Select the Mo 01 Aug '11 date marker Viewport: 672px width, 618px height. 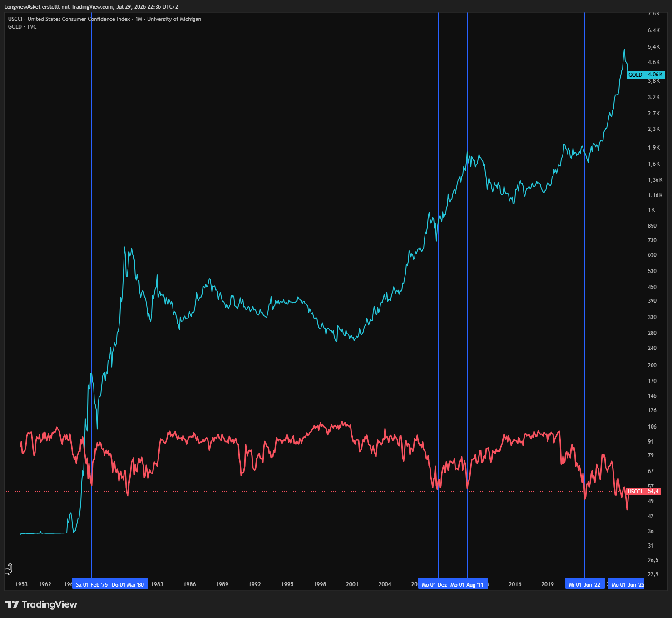(468, 584)
